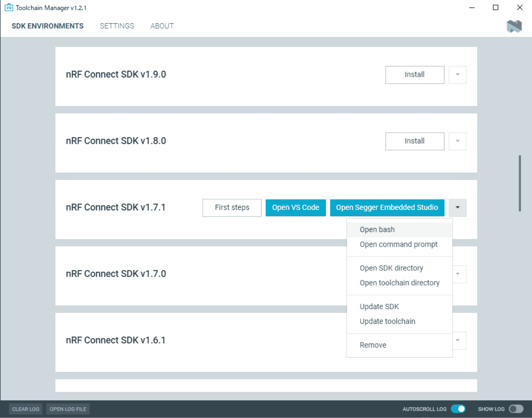Switch to the Settings tab

(x=117, y=26)
